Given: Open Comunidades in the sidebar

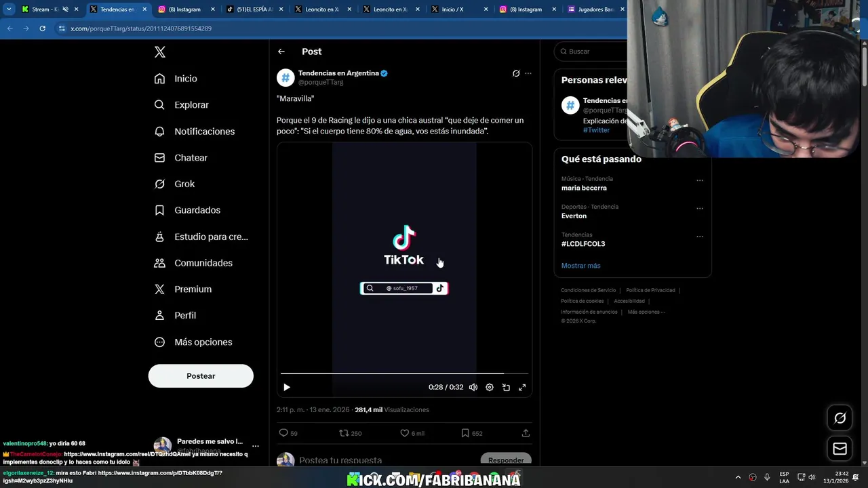Looking at the screenshot, I should coord(193,263).
